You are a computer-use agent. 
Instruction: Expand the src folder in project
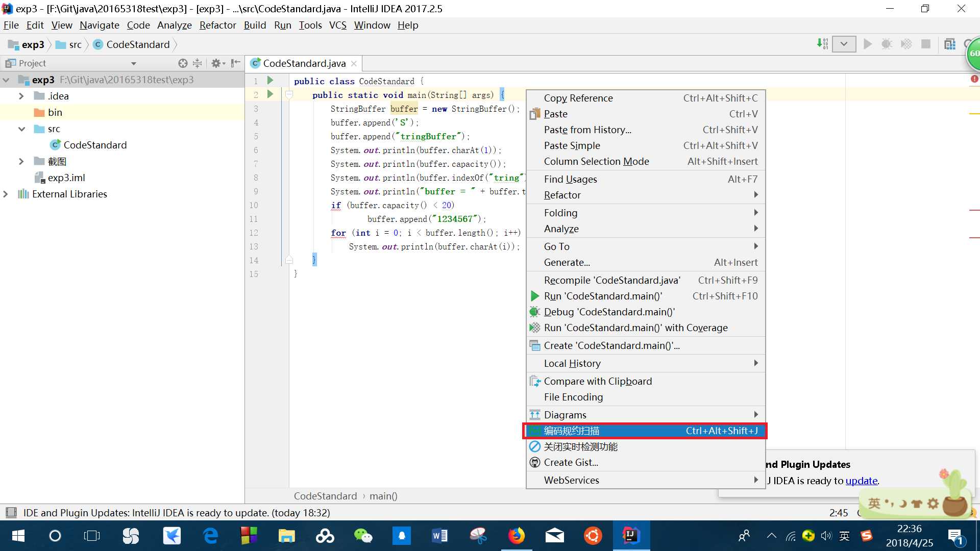click(22, 129)
